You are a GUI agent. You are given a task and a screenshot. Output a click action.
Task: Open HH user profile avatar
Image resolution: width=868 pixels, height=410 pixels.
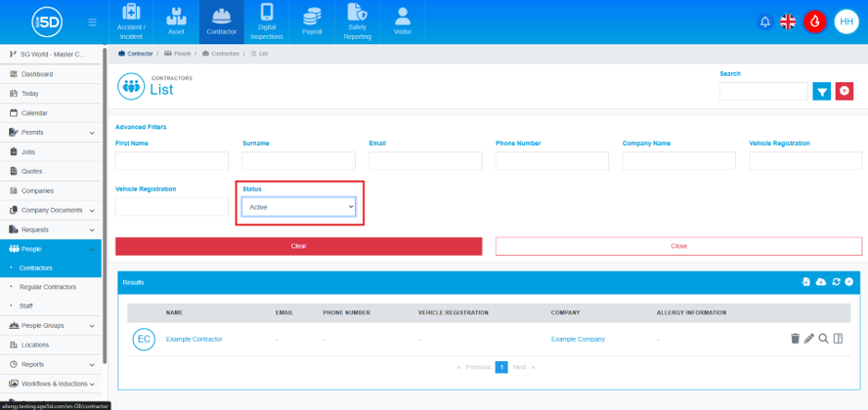tap(847, 22)
